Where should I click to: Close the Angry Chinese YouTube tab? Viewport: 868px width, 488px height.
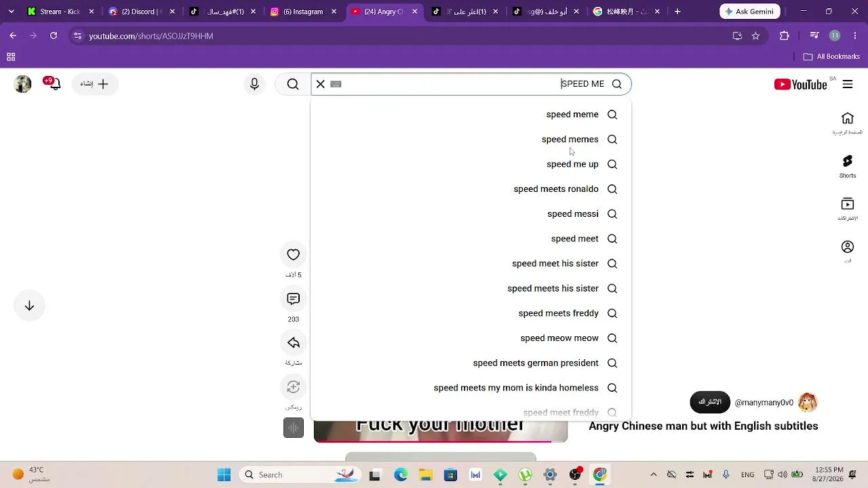[415, 12]
